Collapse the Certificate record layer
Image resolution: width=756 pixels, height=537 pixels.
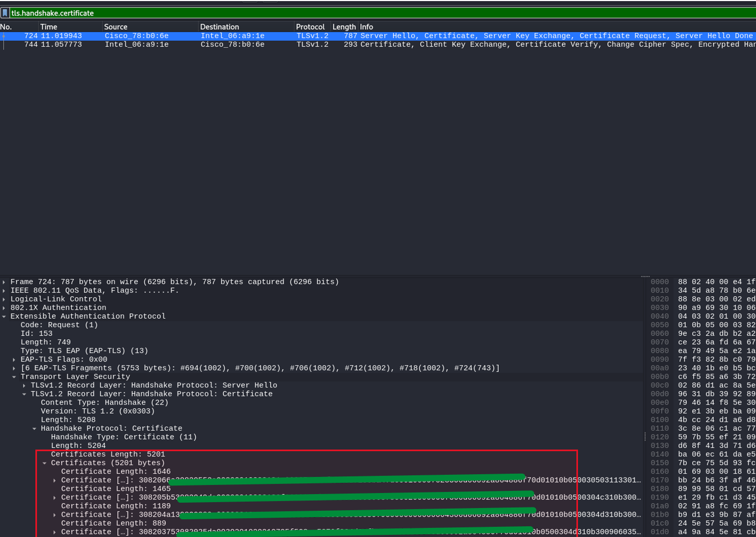tap(24, 393)
